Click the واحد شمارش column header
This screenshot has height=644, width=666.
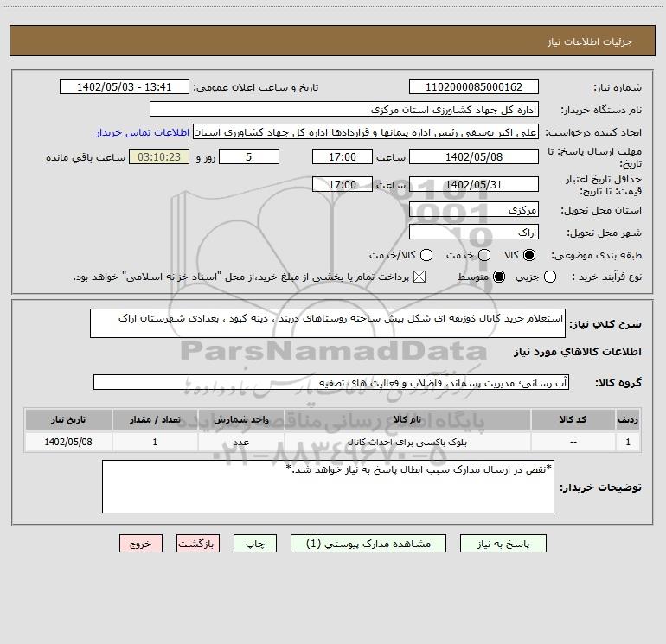(x=240, y=420)
